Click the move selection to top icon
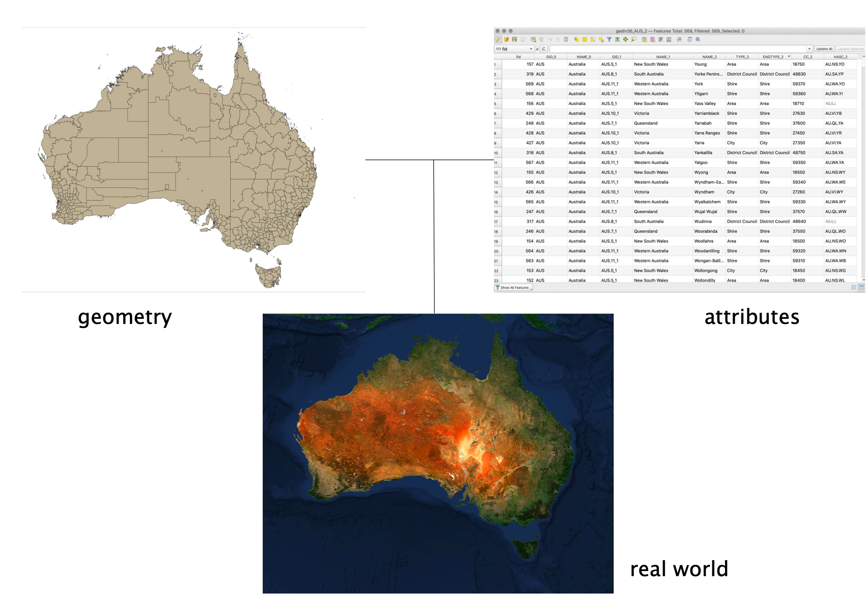Image resolution: width=868 pixels, height=596 pixels. pos(617,39)
